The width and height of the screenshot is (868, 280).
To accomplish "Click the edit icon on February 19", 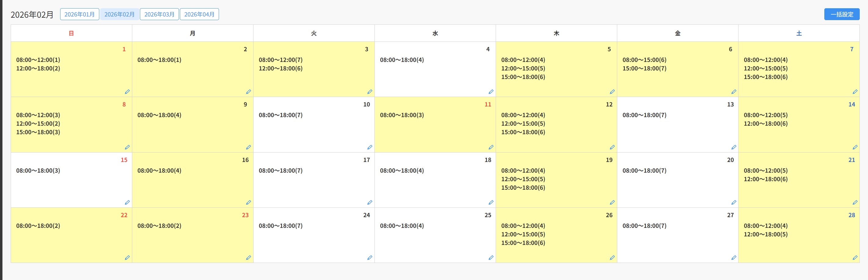I will pyautogui.click(x=612, y=203).
